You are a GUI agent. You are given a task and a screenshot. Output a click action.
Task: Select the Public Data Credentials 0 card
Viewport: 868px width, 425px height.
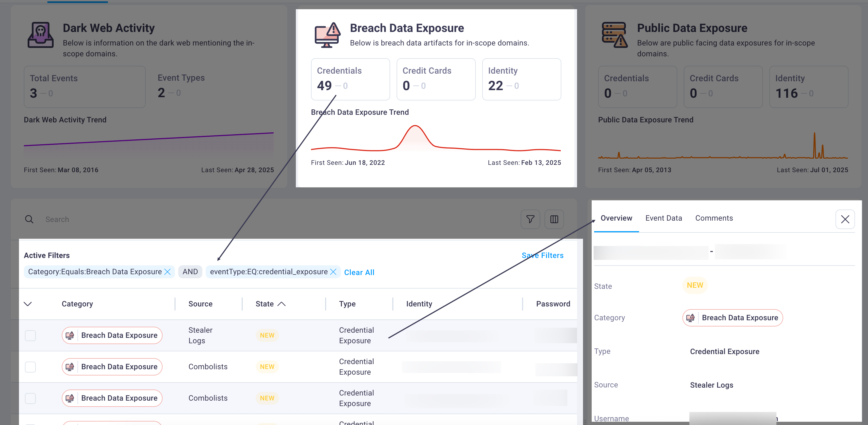tap(637, 87)
